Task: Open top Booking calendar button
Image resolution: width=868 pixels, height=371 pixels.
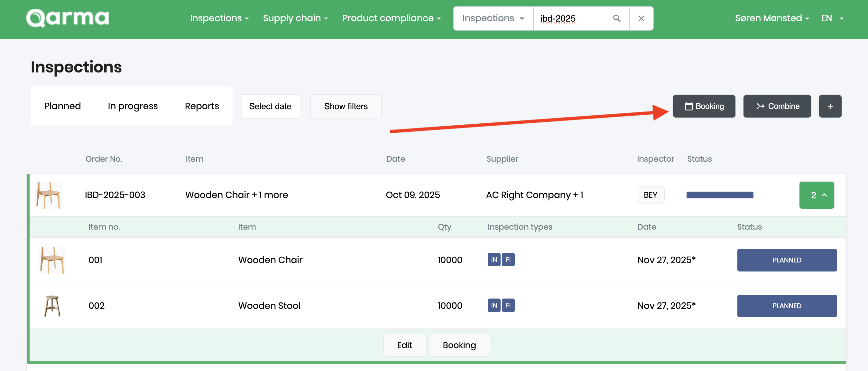Action: (704, 106)
